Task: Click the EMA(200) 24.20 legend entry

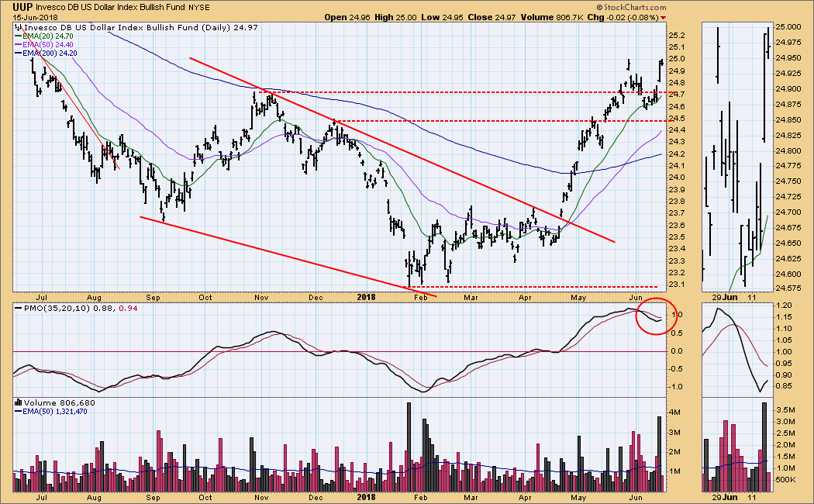Action: [x=50, y=53]
